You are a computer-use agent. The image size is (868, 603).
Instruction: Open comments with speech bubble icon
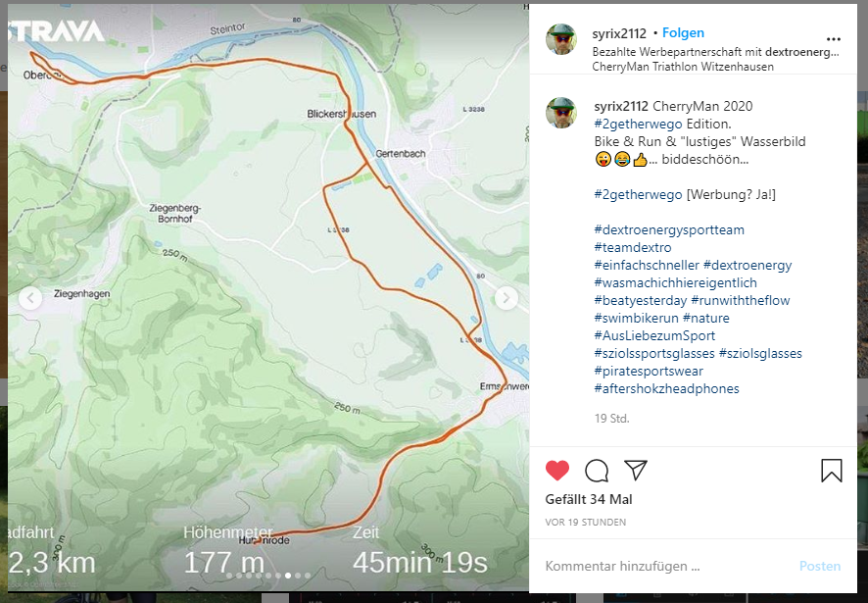pos(597,471)
